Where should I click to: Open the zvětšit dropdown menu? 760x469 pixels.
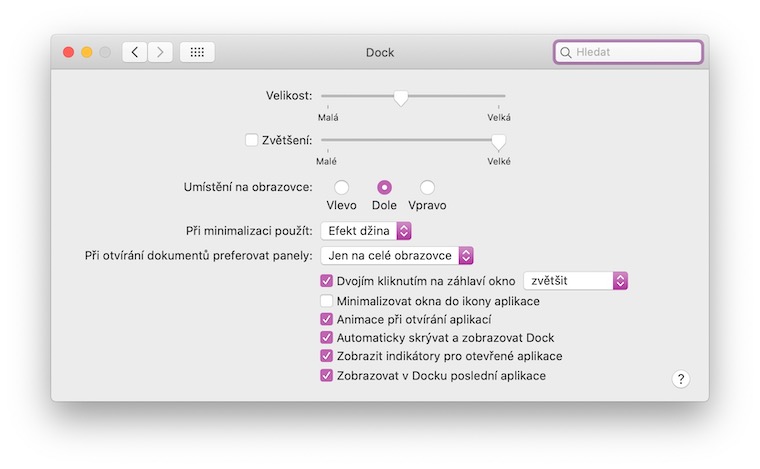pyautogui.click(x=575, y=281)
